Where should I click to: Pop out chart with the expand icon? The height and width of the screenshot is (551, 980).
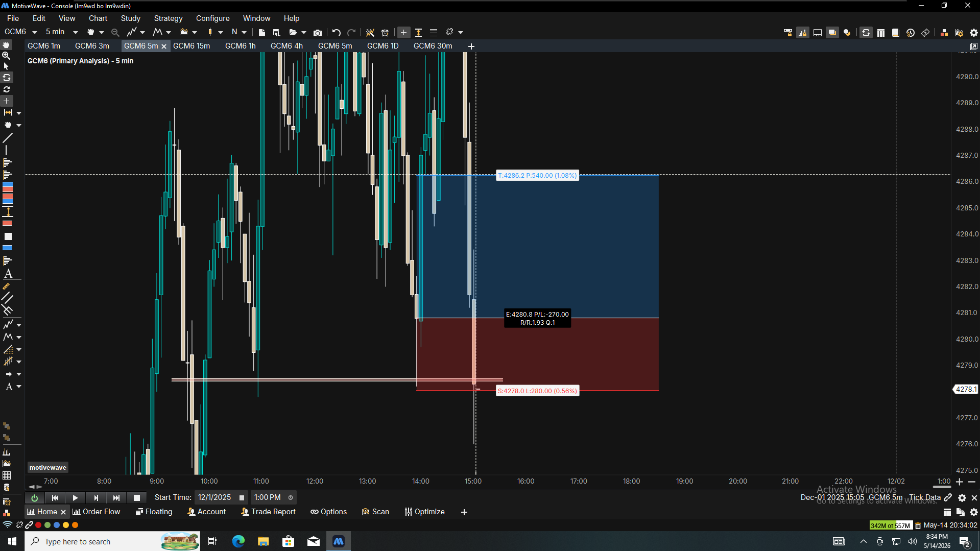[x=974, y=46]
